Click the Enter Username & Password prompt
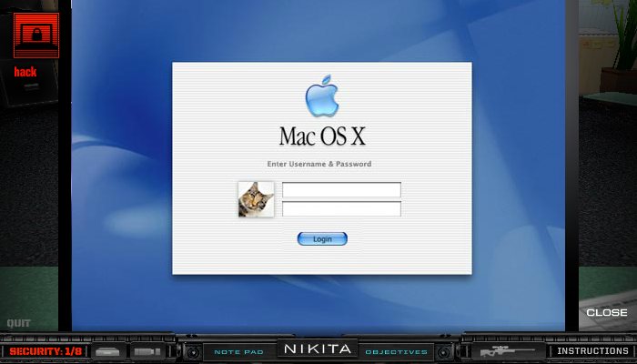Viewport: 637px width, 364px height. (319, 164)
